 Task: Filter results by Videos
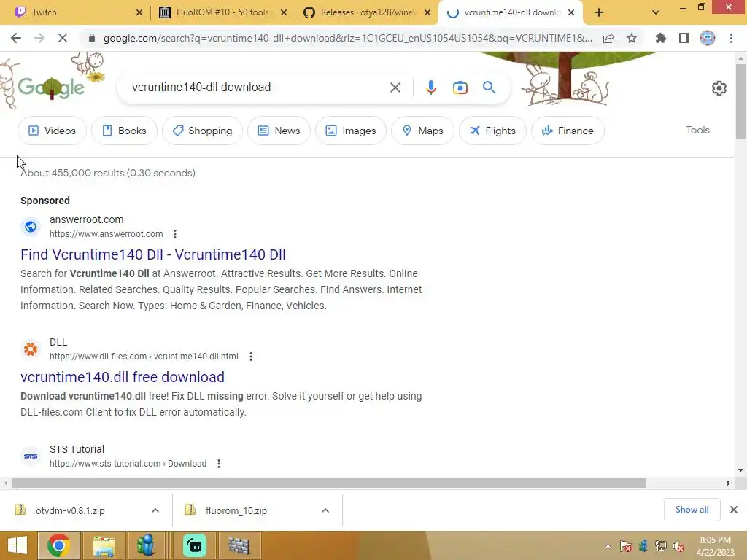52,131
